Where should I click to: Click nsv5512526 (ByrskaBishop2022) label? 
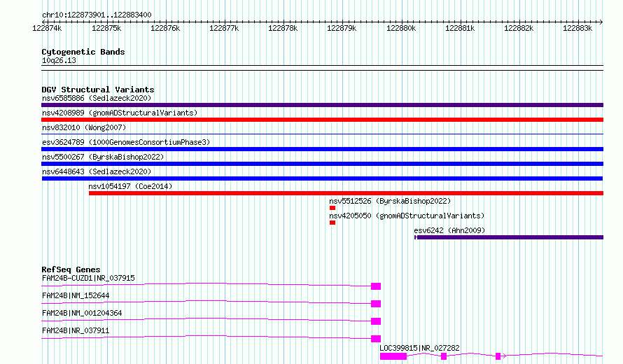(390, 201)
